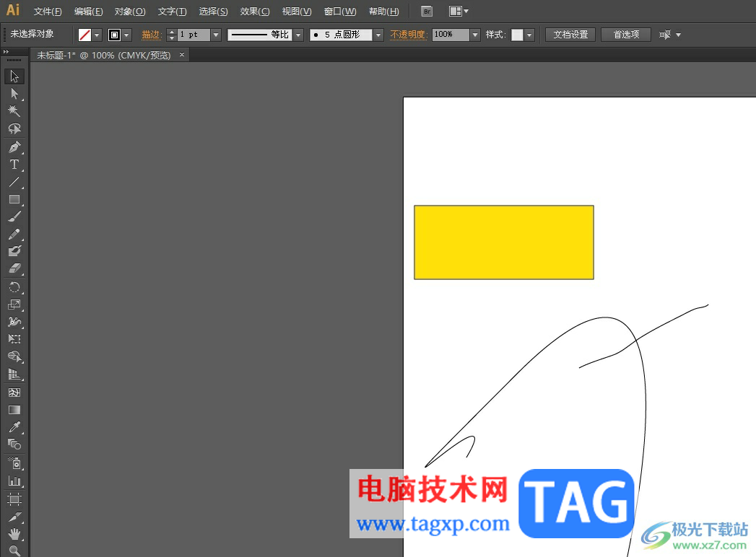Select the Pen tool
756x557 pixels.
pyautogui.click(x=14, y=147)
